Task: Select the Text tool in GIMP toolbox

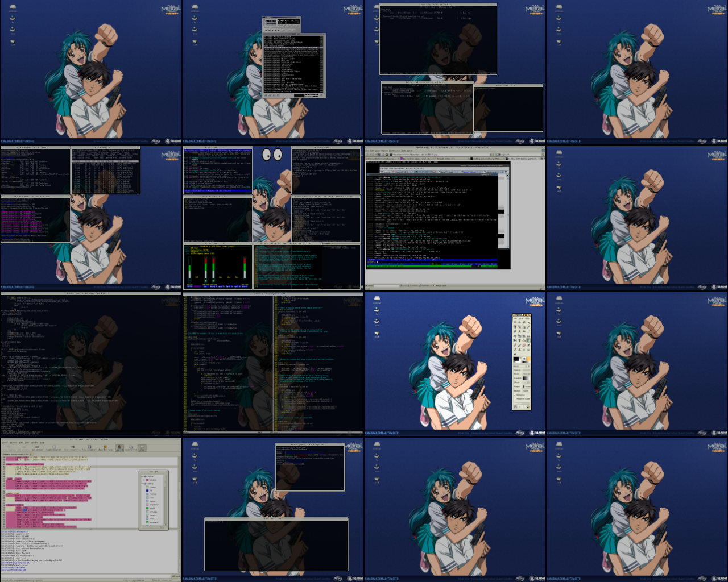Action: coord(519,340)
